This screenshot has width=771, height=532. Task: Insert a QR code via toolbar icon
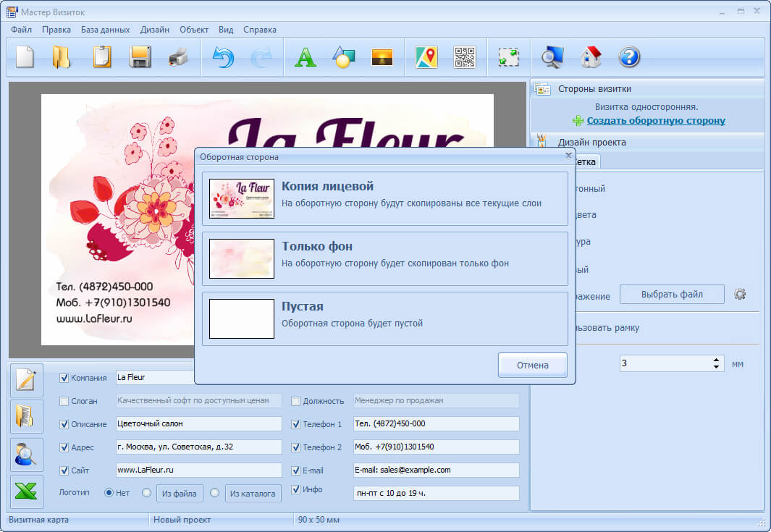[465, 56]
